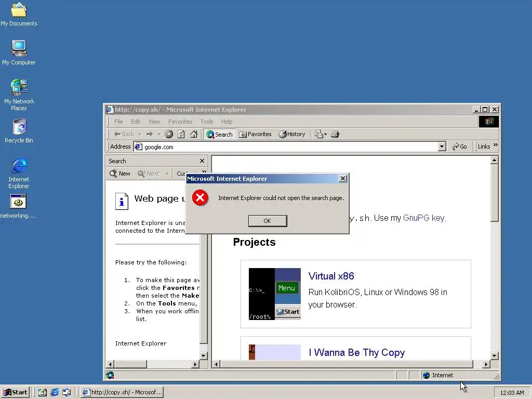
Task: Expand the Back history dropdown arrow
Action: 140,135
